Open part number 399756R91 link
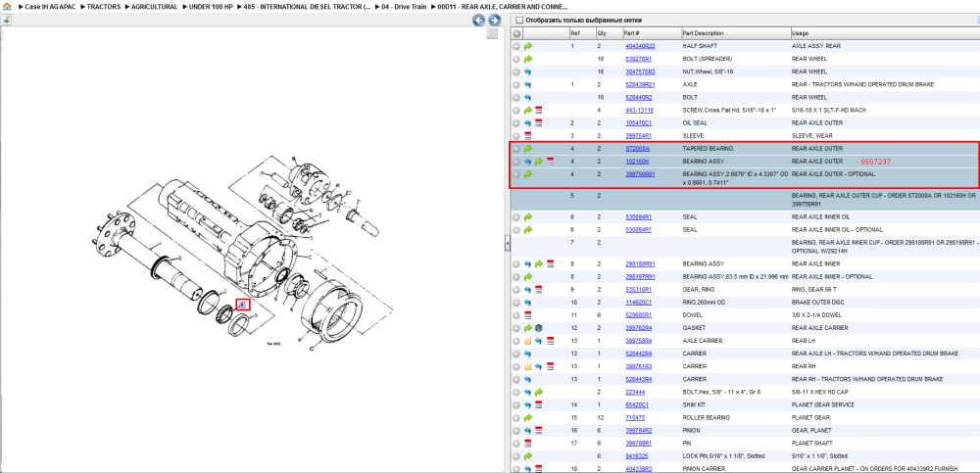Image resolution: width=980 pixels, height=473 pixels. (x=640, y=174)
